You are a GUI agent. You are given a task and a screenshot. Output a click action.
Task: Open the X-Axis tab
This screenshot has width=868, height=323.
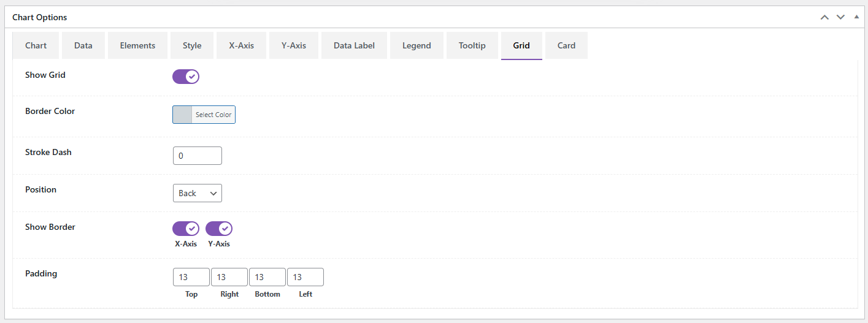pyautogui.click(x=242, y=45)
